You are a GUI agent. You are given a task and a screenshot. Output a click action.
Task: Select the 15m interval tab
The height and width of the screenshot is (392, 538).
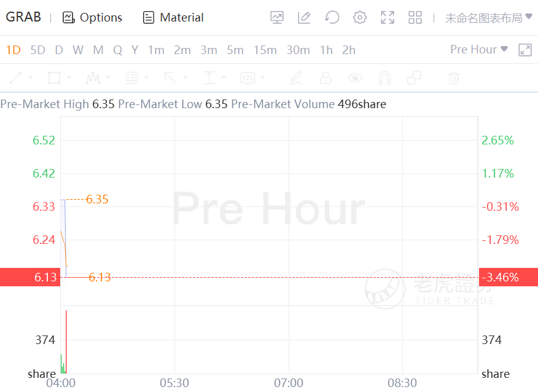[265, 50]
